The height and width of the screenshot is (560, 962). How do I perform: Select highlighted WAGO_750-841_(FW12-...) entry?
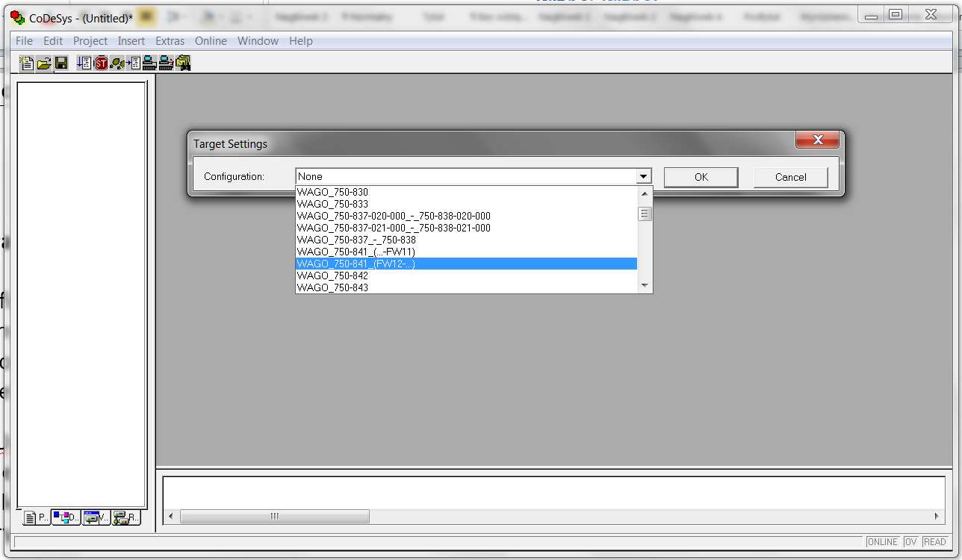point(466,264)
